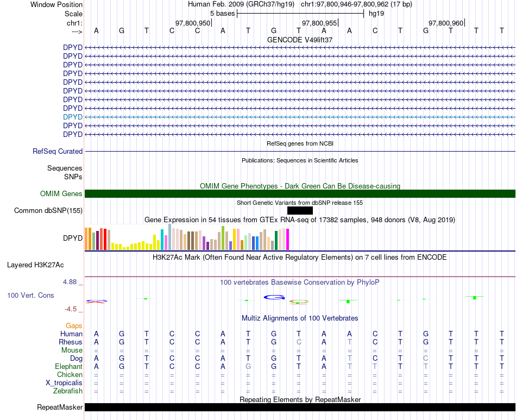Screen dimensions: 516x420
Task: Click the PhyloP Basewise Conservation title
Action: point(300,282)
